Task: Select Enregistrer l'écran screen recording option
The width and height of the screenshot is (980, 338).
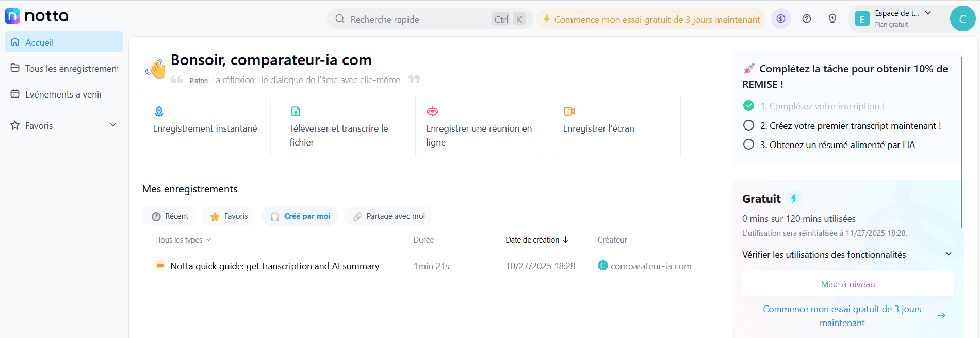Action: (616, 126)
